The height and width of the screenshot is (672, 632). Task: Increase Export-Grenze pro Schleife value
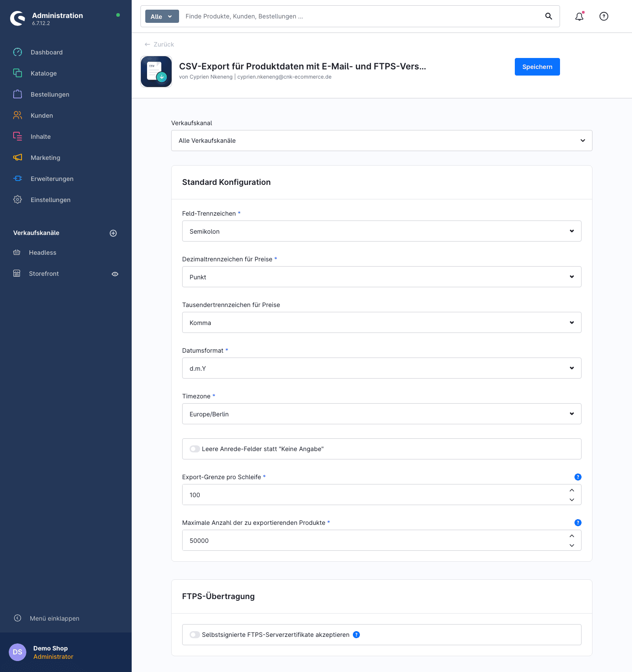[x=572, y=490]
